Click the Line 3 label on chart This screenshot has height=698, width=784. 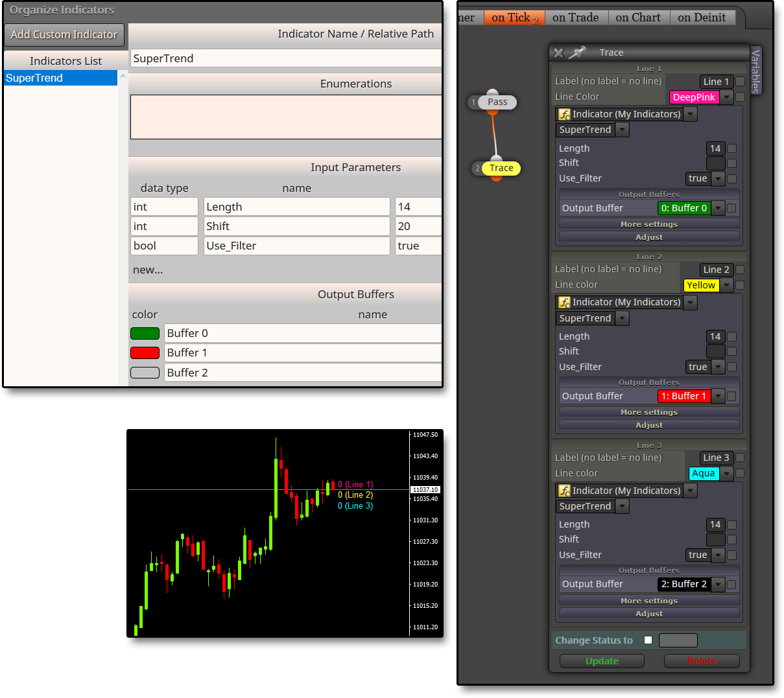coord(355,506)
